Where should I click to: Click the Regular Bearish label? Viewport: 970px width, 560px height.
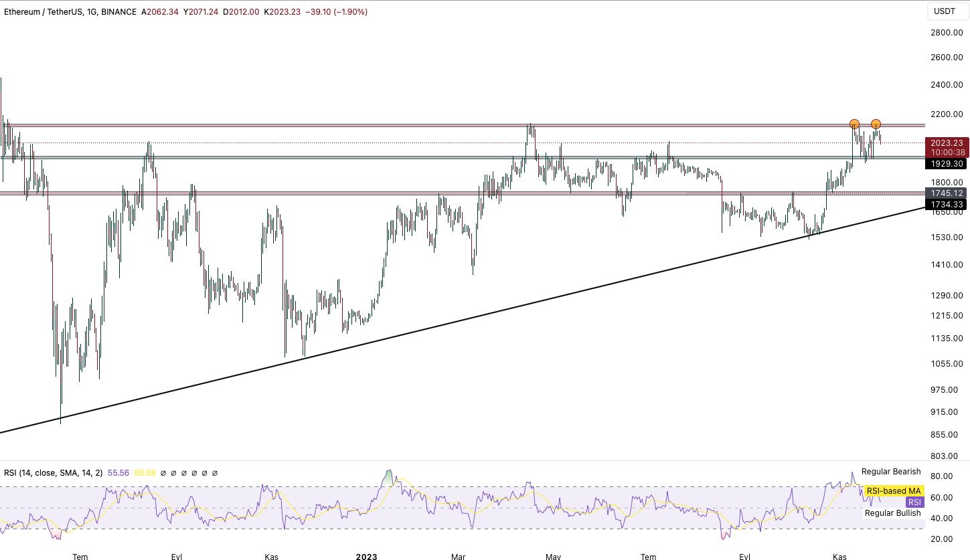(x=891, y=472)
